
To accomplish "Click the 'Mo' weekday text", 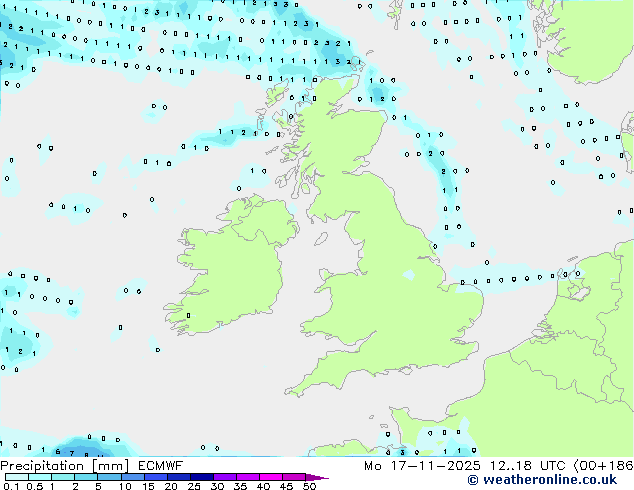I will (x=372, y=466).
